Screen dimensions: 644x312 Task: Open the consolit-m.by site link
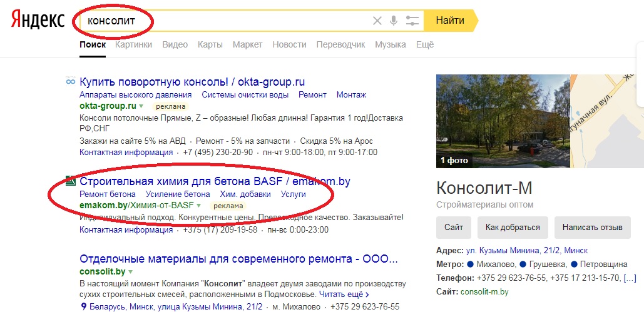[x=484, y=292]
